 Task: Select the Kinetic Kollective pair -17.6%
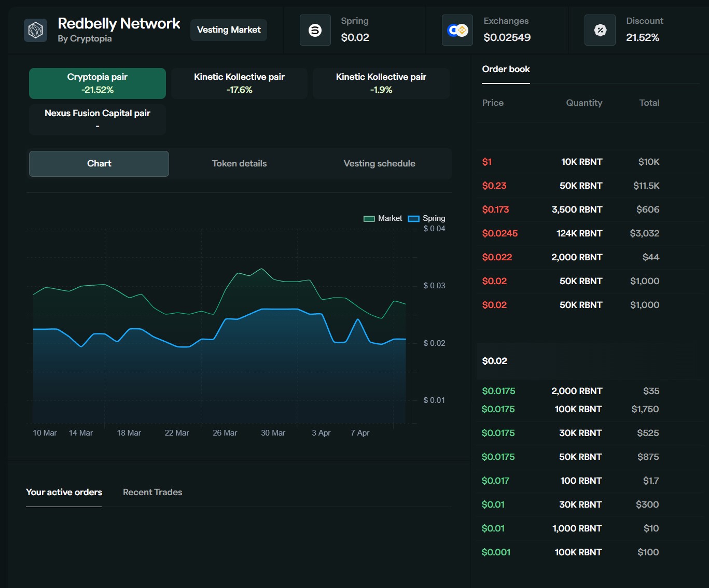239,83
